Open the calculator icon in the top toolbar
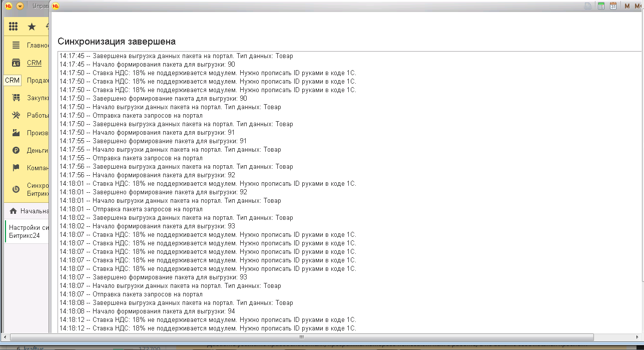Image resolution: width=644 pixels, height=350 pixels. click(601, 6)
